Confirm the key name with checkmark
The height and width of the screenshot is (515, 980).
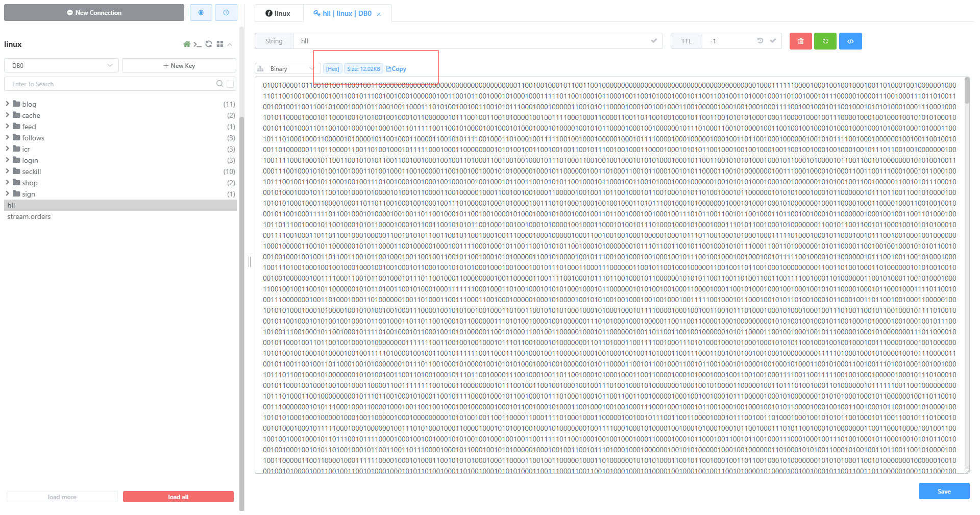click(654, 41)
